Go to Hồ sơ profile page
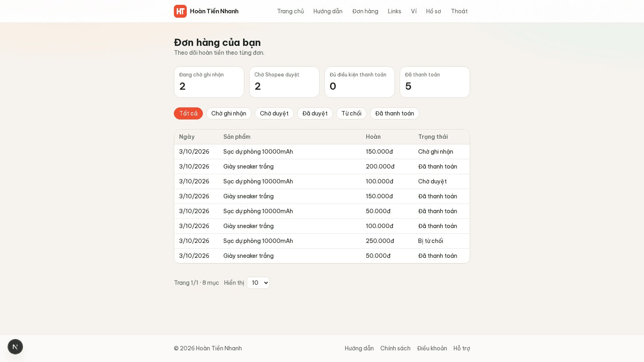The image size is (644, 362). point(433,11)
